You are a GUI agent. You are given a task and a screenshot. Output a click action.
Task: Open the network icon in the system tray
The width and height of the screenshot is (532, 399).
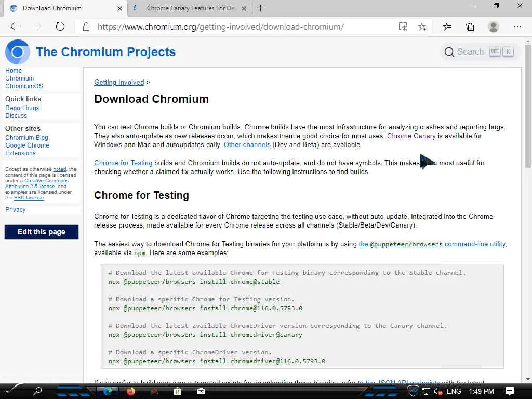tap(426, 391)
